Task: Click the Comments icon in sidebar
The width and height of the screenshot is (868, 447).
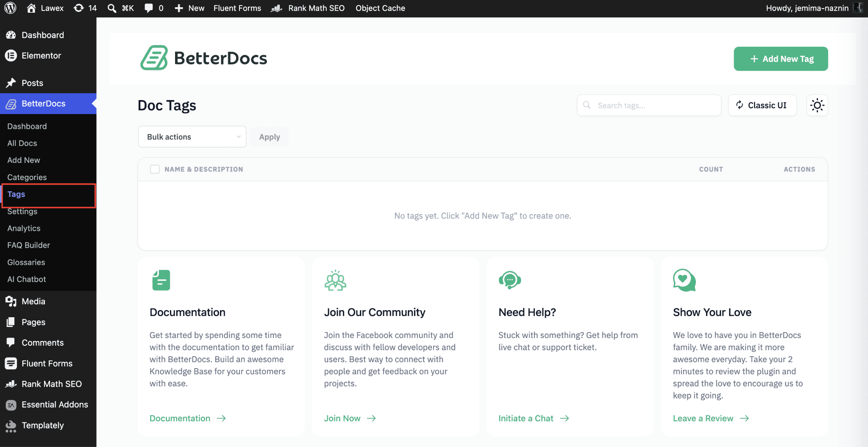Action: click(11, 342)
